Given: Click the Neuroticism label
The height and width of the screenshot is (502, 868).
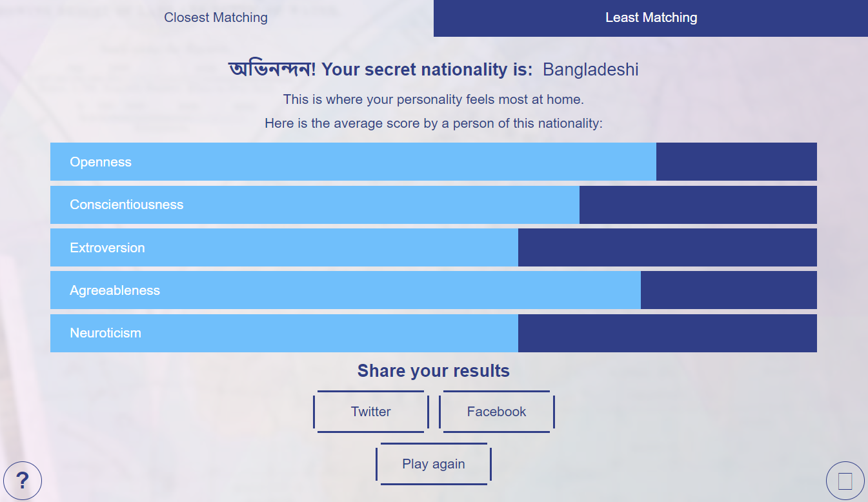Looking at the screenshot, I should [x=105, y=333].
